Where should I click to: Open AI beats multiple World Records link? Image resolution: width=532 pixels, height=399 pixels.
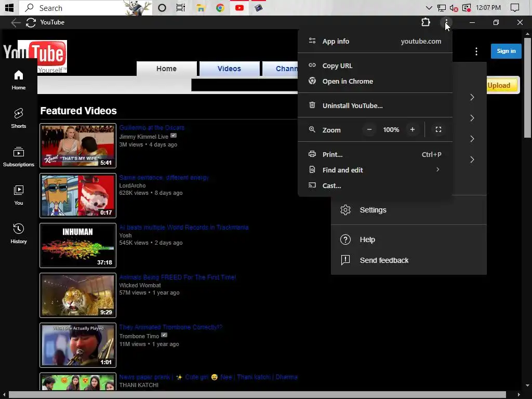[184, 228]
